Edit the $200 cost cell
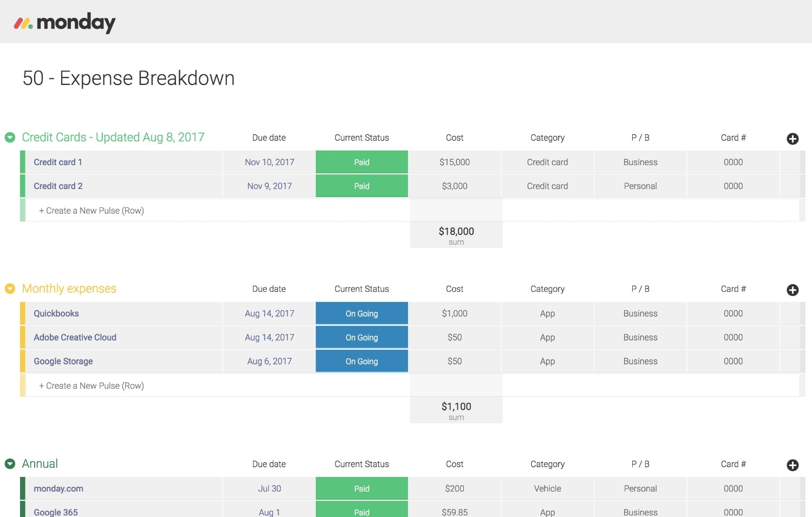The image size is (812, 517). pos(455,489)
